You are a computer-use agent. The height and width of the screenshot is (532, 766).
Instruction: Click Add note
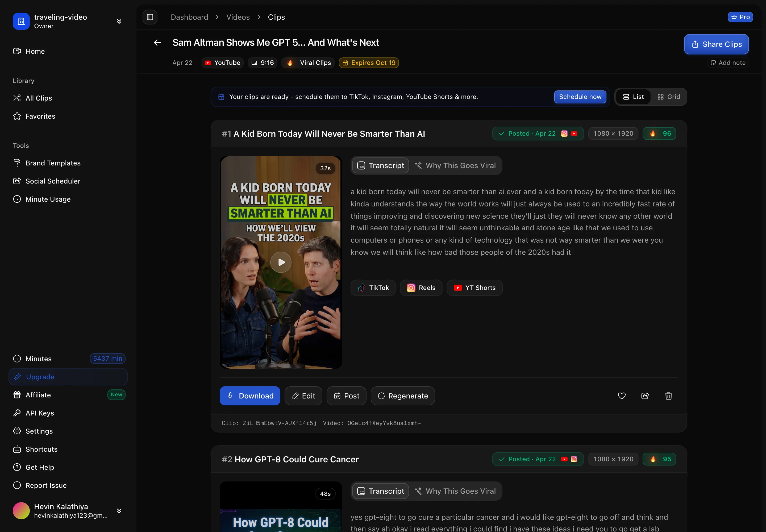click(728, 63)
